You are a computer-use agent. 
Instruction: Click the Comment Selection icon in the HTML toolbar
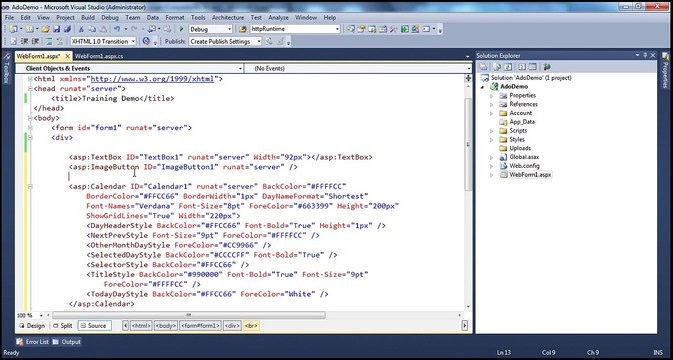pos(49,41)
